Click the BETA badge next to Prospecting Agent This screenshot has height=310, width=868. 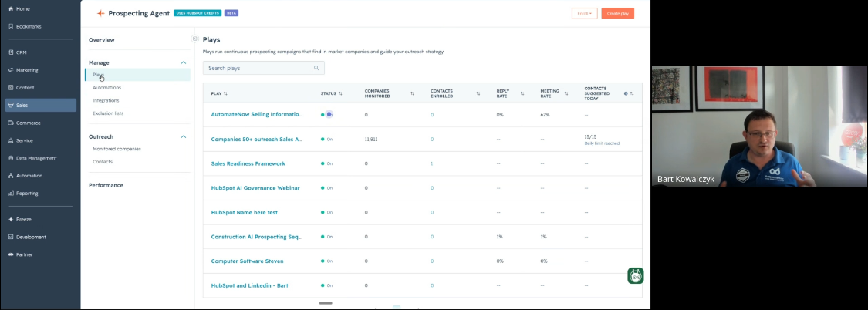(x=231, y=13)
